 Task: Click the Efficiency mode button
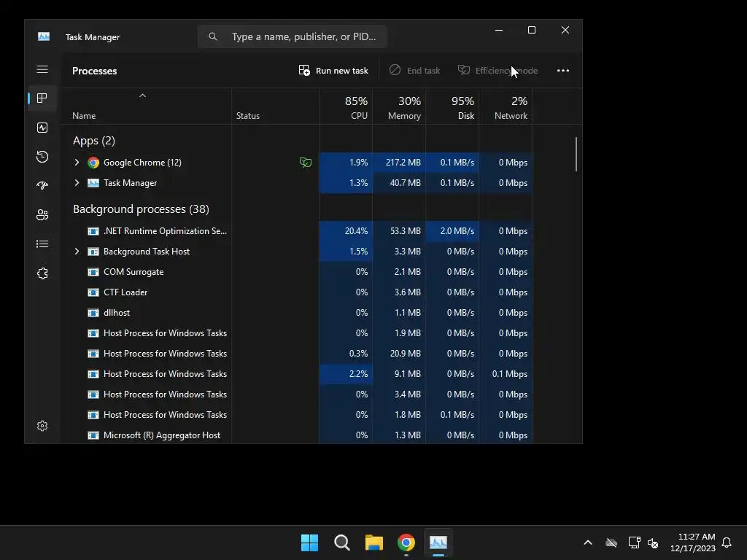click(x=498, y=71)
